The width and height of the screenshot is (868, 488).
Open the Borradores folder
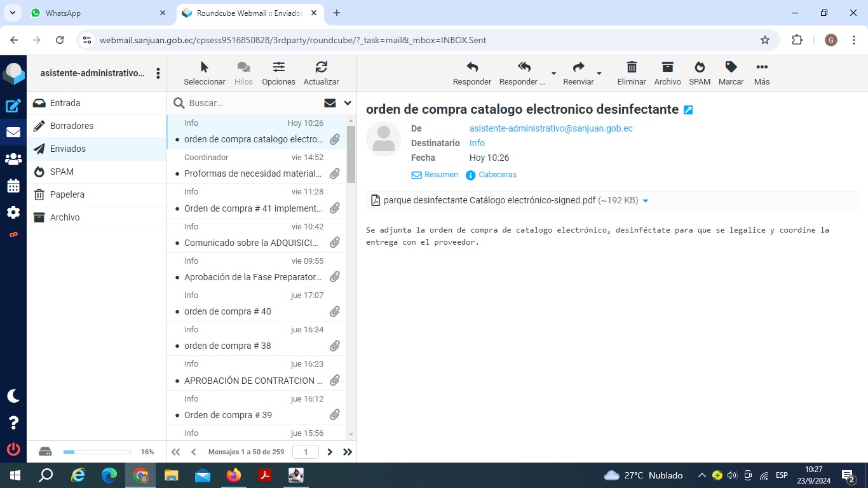(71, 126)
